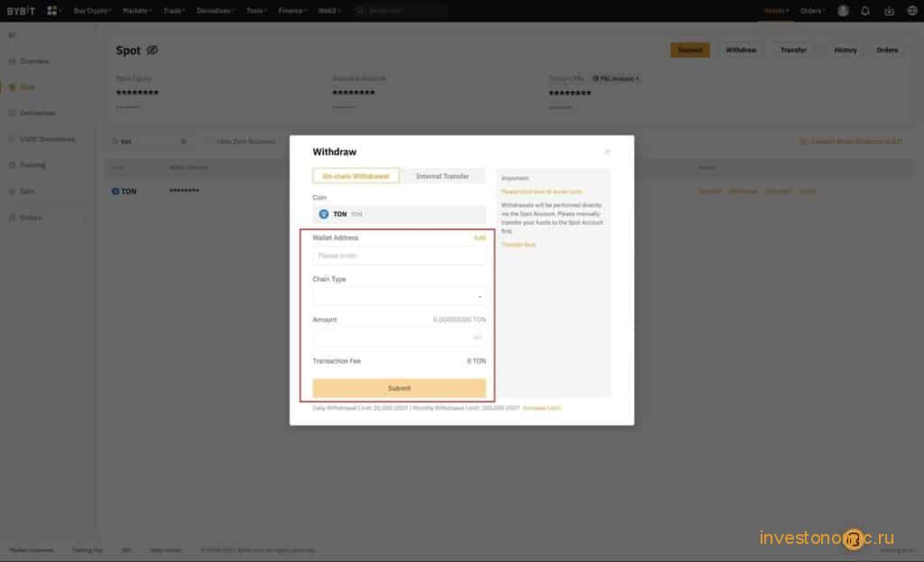Tick the Hide Zero Balances checkbox
Image resolution: width=924 pixels, height=562 pixels.
(x=208, y=142)
